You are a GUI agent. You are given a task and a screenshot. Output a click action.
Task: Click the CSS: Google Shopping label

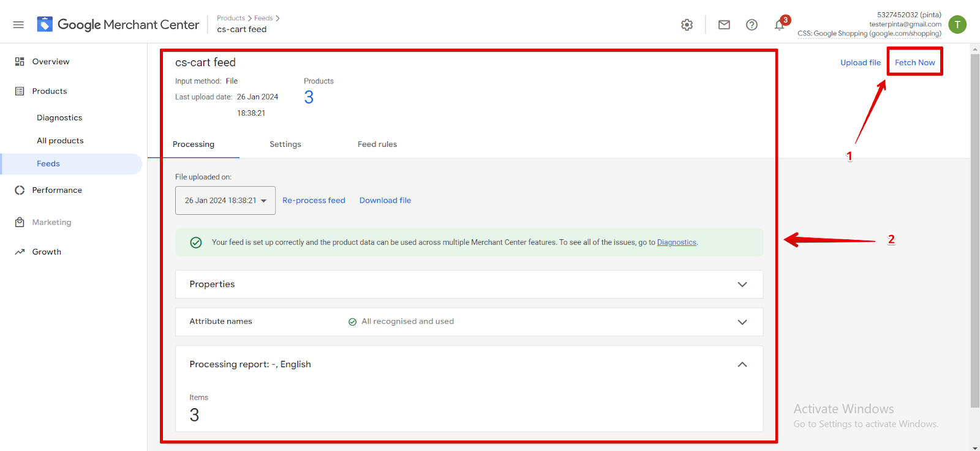pyautogui.click(x=869, y=34)
